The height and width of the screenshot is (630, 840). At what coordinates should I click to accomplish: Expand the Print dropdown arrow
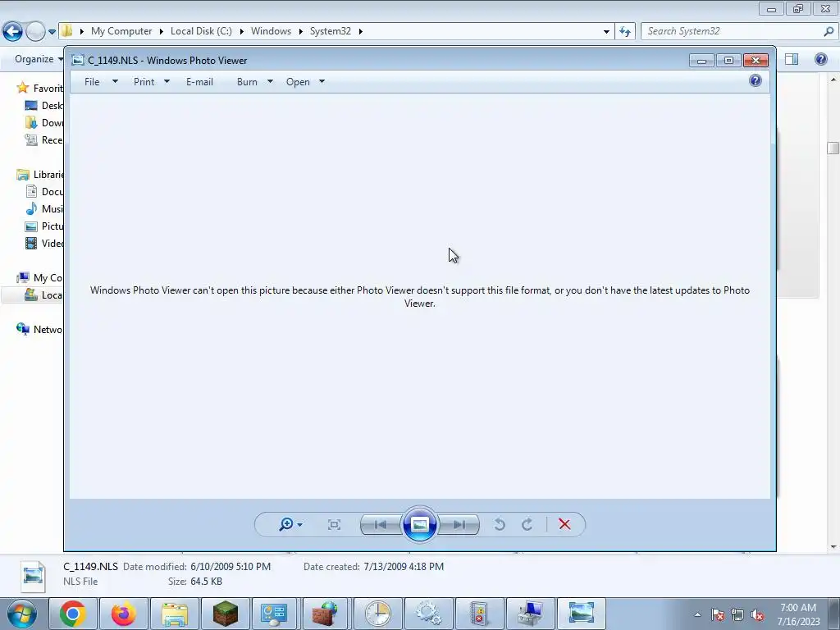(x=167, y=81)
